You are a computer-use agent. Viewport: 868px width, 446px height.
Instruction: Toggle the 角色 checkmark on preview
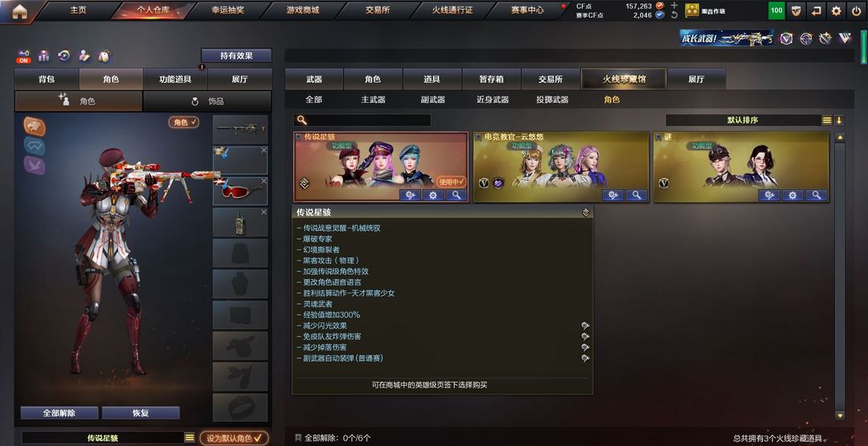pyautogui.click(x=184, y=122)
